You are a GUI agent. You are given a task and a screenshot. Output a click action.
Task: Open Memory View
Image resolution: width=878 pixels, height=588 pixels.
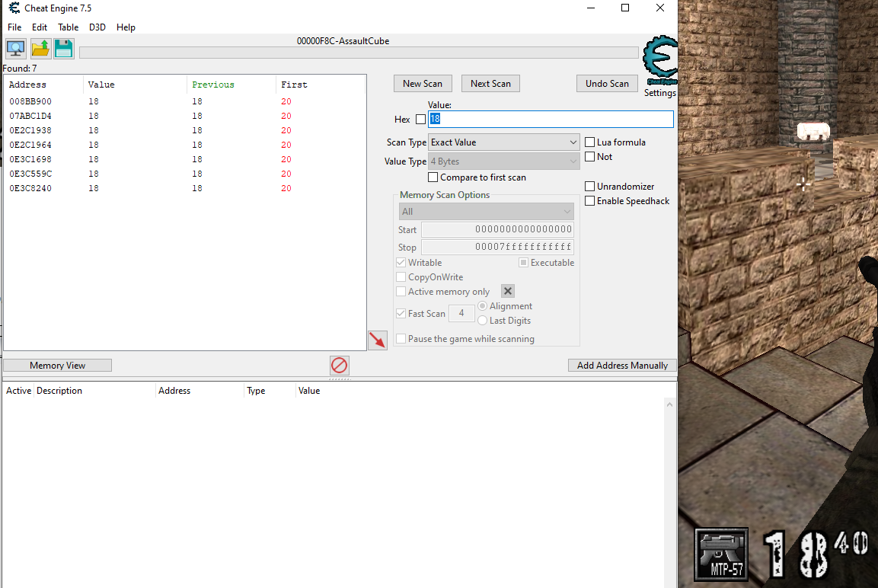[58, 366]
